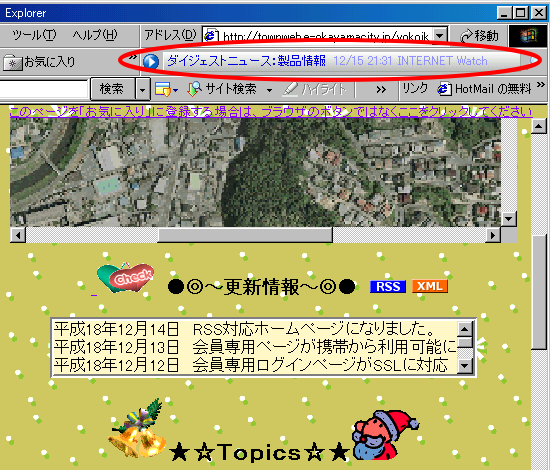
Task: Click the favorites registration link at page top
Action: click(x=271, y=112)
